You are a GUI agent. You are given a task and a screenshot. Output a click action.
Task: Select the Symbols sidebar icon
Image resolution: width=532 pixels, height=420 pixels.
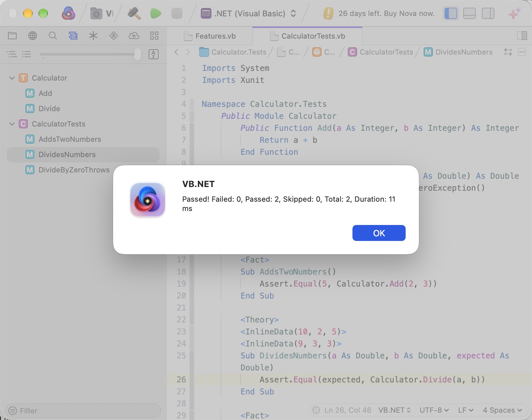coord(73,36)
